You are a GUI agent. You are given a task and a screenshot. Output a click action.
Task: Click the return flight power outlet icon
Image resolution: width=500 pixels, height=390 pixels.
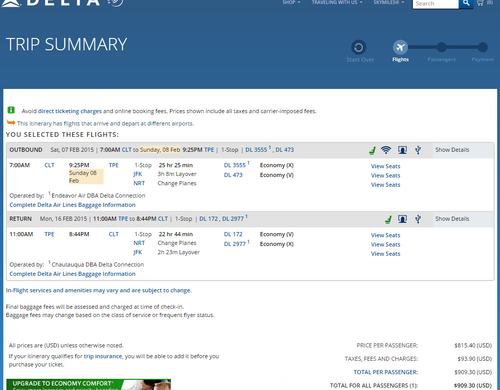[x=418, y=219]
